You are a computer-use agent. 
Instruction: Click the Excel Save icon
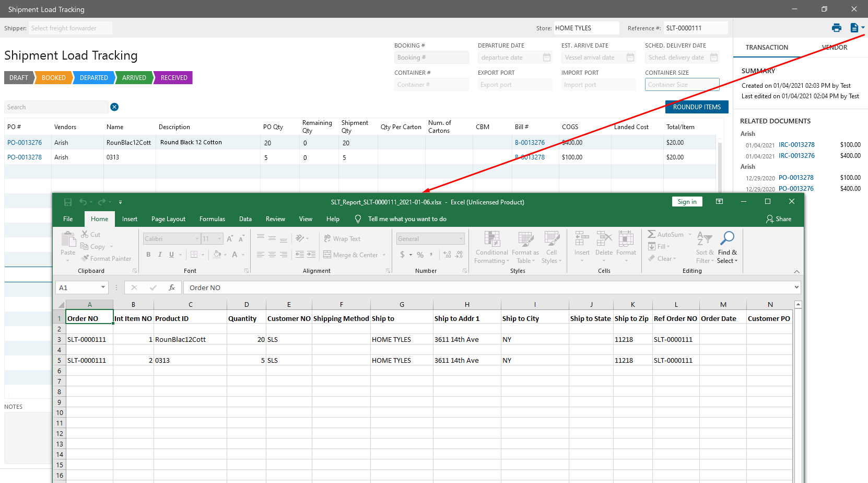(x=68, y=202)
